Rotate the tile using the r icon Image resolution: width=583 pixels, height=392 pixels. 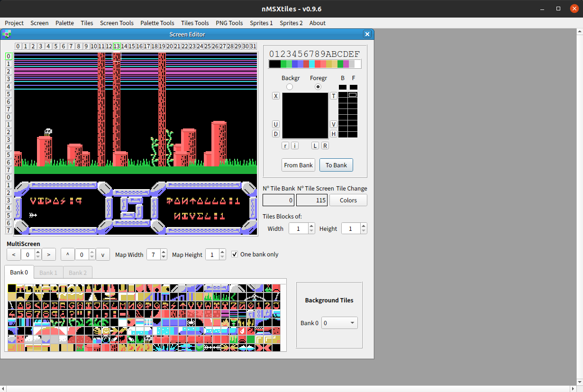tap(285, 145)
